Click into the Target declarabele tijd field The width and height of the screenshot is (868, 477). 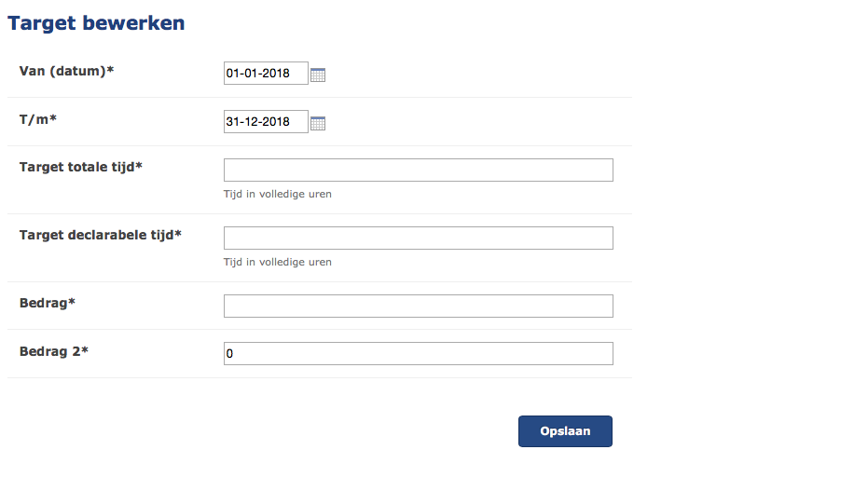point(418,238)
